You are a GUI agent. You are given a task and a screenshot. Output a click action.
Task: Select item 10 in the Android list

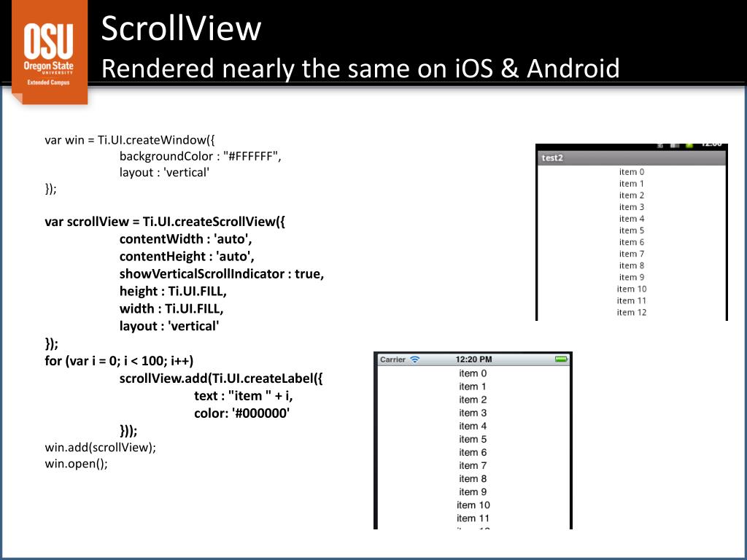[x=632, y=289]
